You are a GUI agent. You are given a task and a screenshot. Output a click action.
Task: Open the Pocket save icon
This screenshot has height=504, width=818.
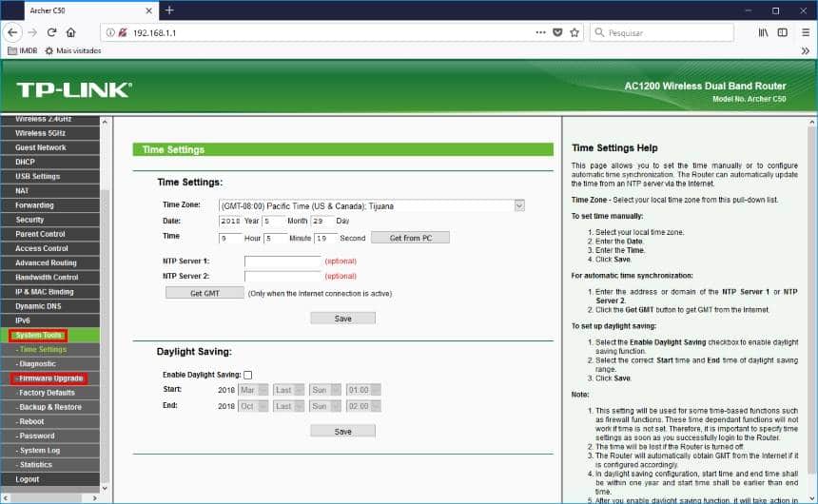click(557, 32)
